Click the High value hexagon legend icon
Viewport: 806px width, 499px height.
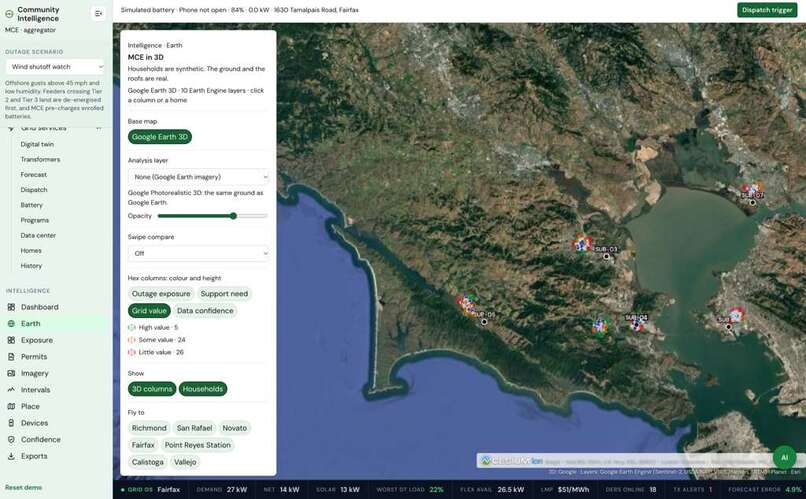coord(132,327)
